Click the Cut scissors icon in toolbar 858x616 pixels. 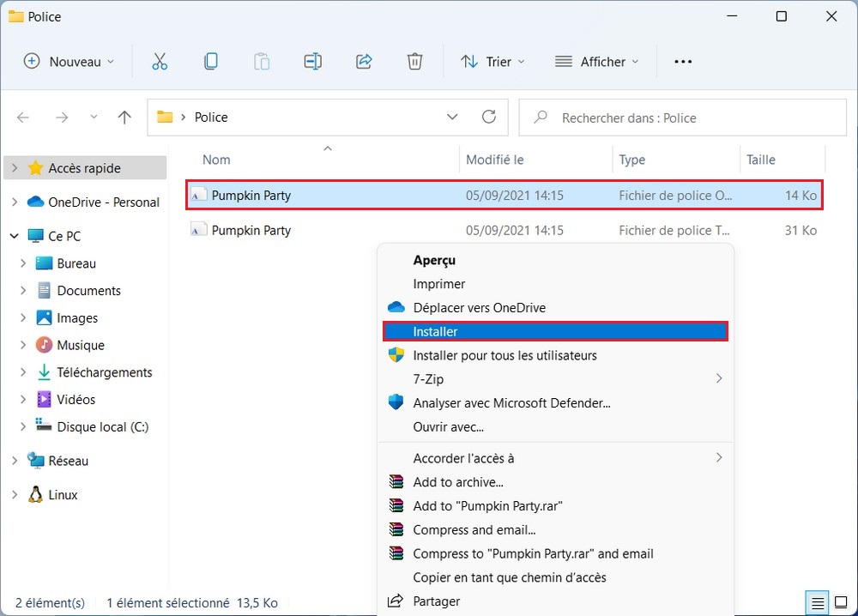coord(160,62)
